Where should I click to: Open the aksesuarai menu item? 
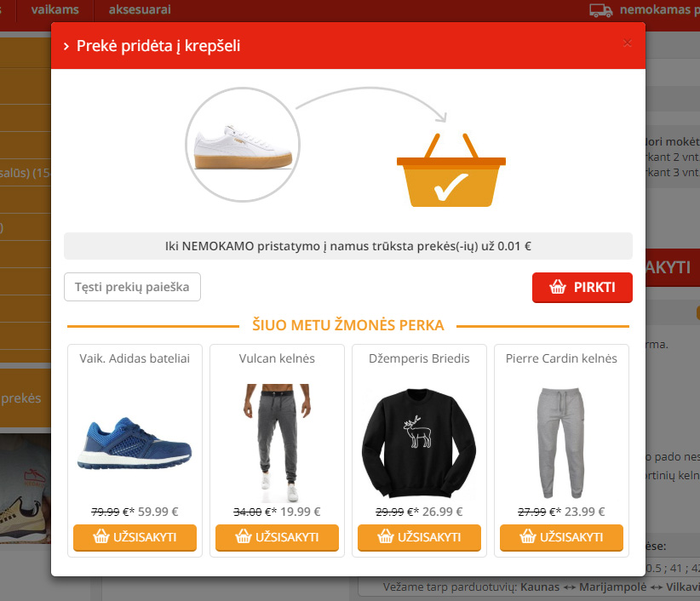click(140, 9)
